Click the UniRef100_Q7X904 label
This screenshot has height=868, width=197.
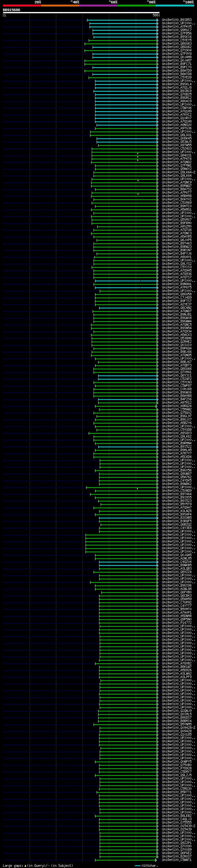pyautogui.click(x=177, y=50)
